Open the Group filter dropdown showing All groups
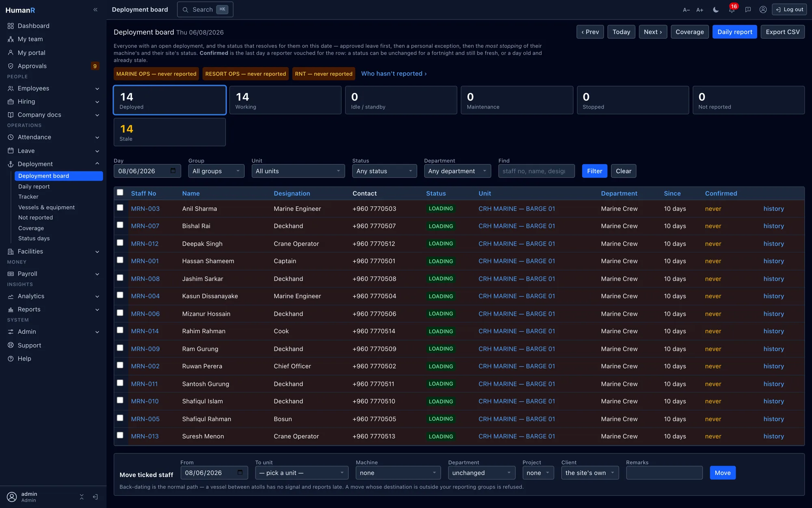The image size is (812, 508). [216, 171]
